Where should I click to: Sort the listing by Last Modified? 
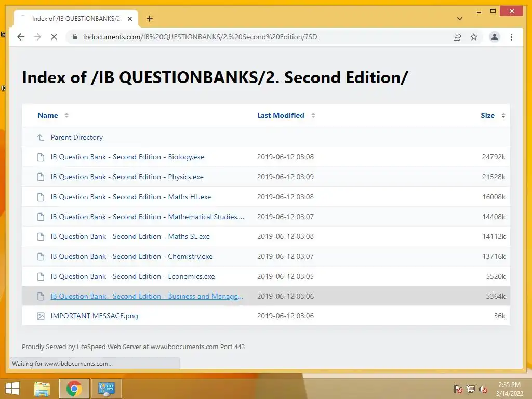tap(281, 115)
